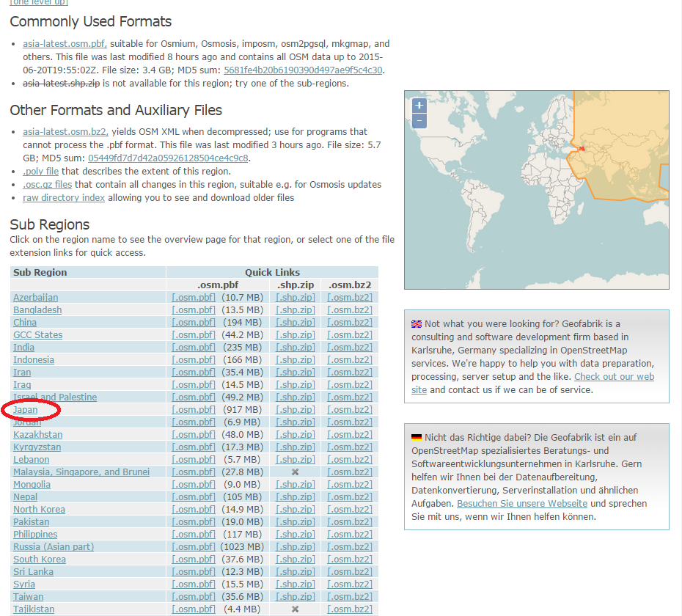This screenshot has width=682, height=616.
Task: Download the Iran .shp.zip file
Action: (295, 372)
